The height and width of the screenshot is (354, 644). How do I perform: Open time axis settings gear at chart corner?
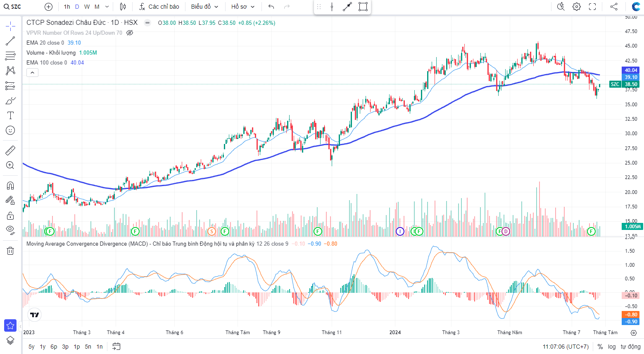pos(634,332)
